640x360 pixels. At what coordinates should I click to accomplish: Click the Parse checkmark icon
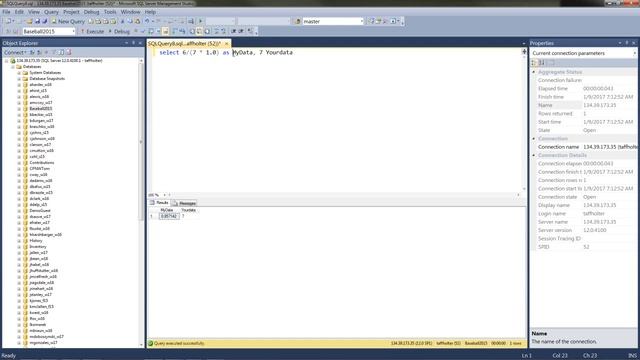click(143, 31)
